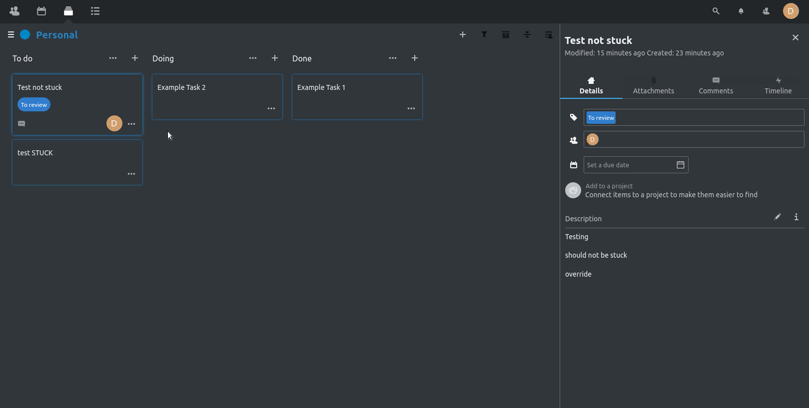The image size is (809, 408).
Task: Open description formatting help icon
Action: coord(796,217)
